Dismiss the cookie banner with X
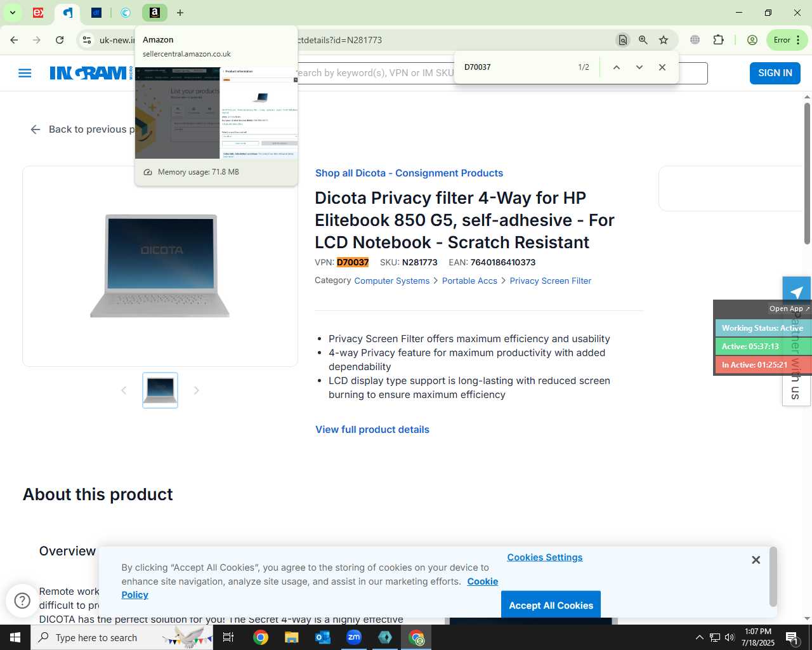 (x=756, y=560)
